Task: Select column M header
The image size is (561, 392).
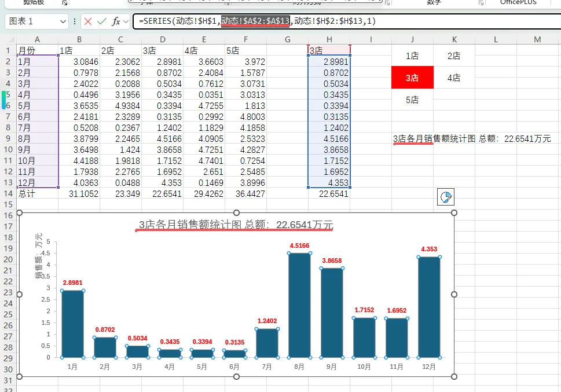Action: (x=537, y=39)
